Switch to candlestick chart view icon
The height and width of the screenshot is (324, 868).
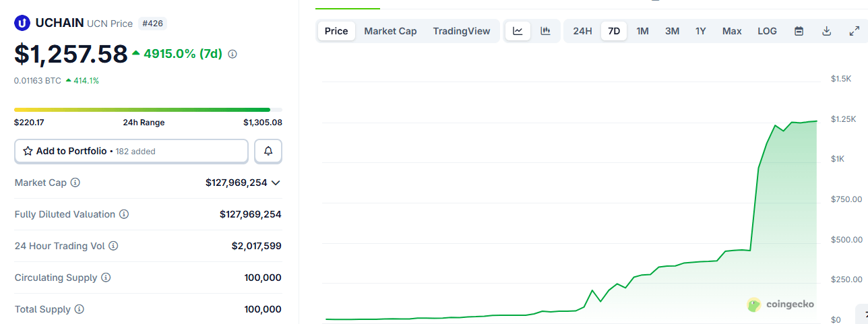(546, 31)
